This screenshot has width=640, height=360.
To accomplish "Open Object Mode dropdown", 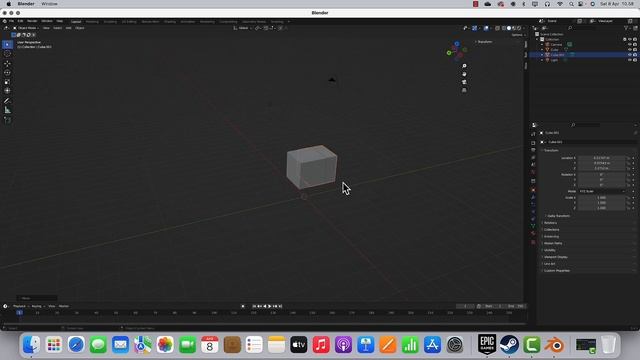I will click(x=27, y=28).
